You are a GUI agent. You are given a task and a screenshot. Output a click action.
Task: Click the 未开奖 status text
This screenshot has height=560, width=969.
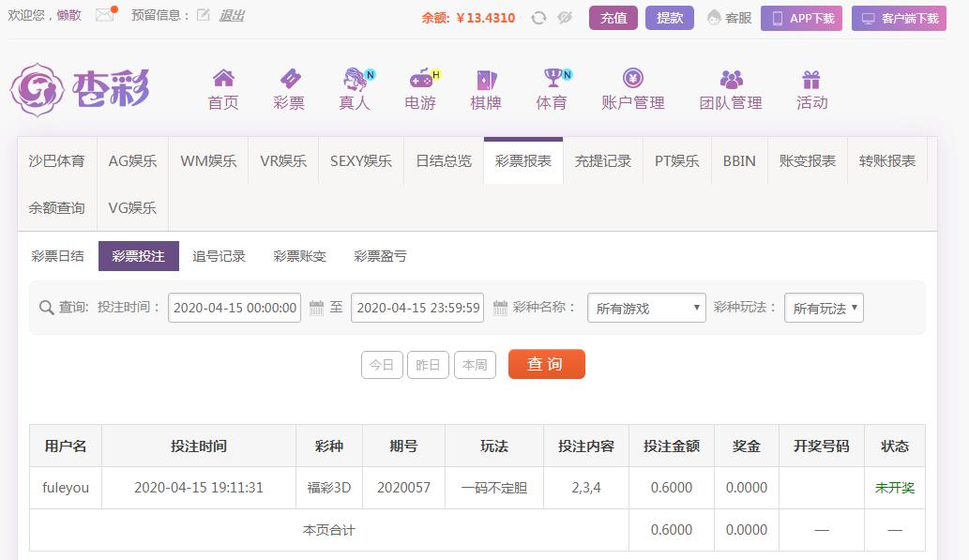[894, 488]
